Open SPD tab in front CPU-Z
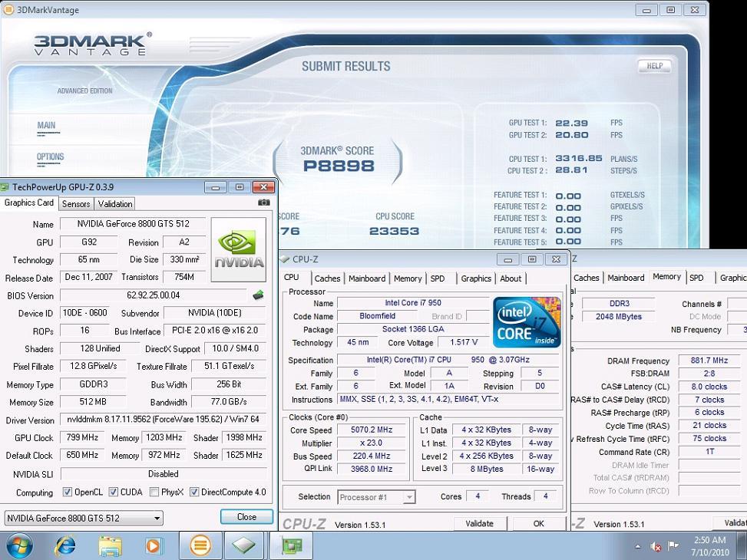Screen dimensions: 747x560 pos(438,278)
